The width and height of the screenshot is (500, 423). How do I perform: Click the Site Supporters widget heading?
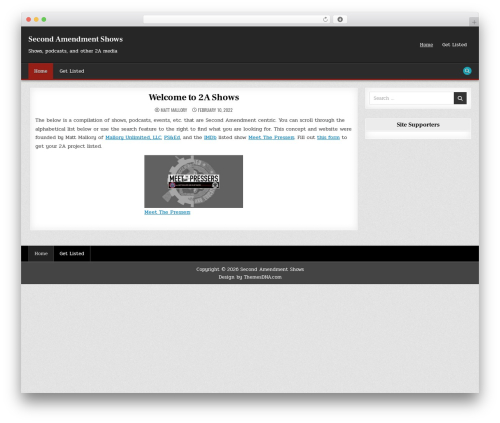[x=418, y=125]
